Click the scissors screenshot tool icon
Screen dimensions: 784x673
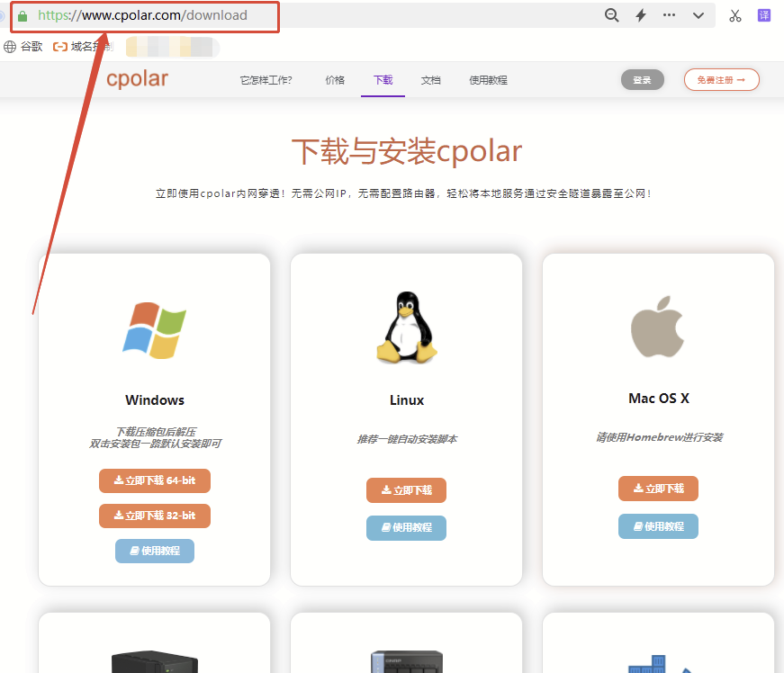pyautogui.click(x=735, y=15)
